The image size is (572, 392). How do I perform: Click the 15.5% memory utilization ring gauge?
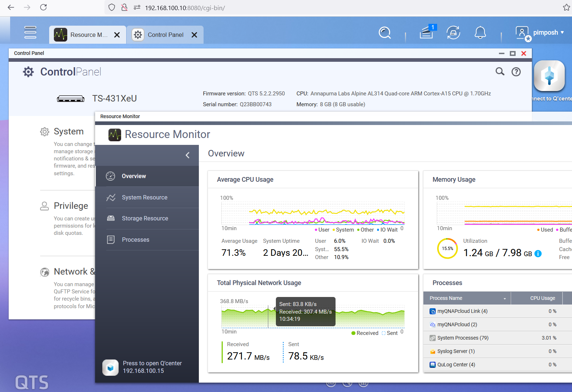[447, 249]
